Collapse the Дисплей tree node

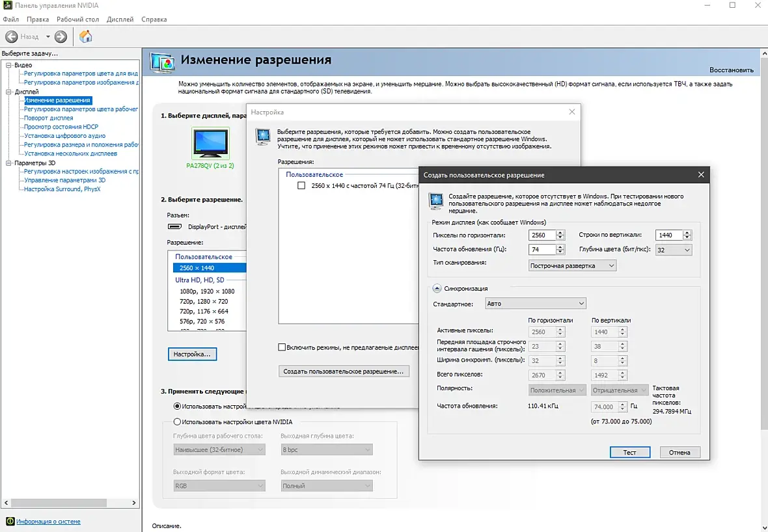click(8, 92)
